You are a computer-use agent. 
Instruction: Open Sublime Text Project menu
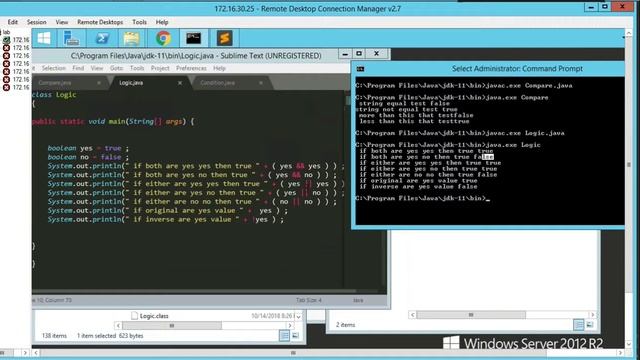click(x=160, y=68)
